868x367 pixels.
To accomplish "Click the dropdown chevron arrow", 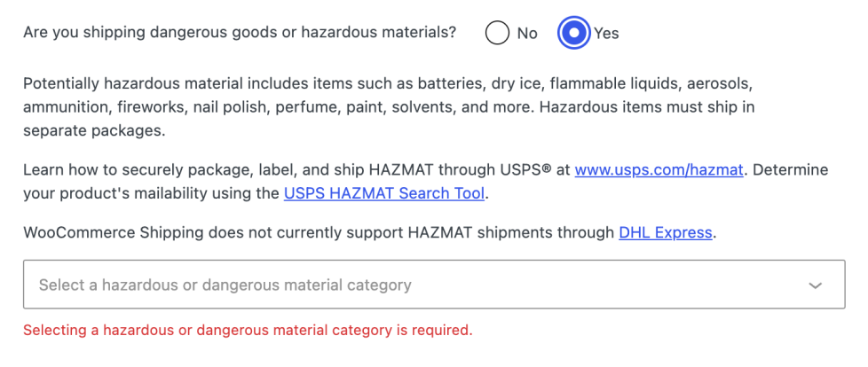I will (816, 285).
